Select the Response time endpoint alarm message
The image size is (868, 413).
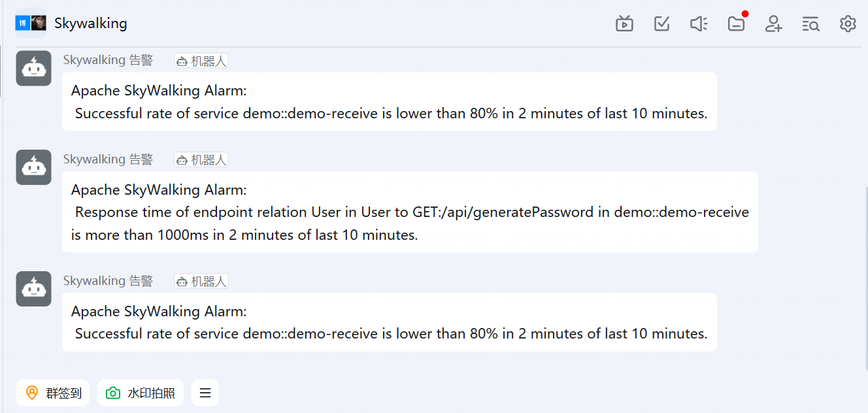click(x=409, y=212)
